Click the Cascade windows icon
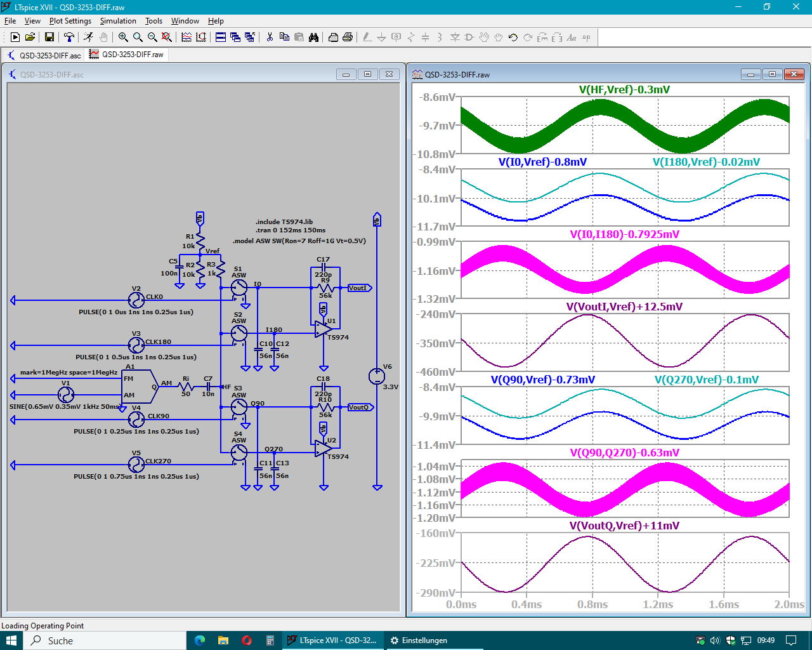 tap(235, 37)
